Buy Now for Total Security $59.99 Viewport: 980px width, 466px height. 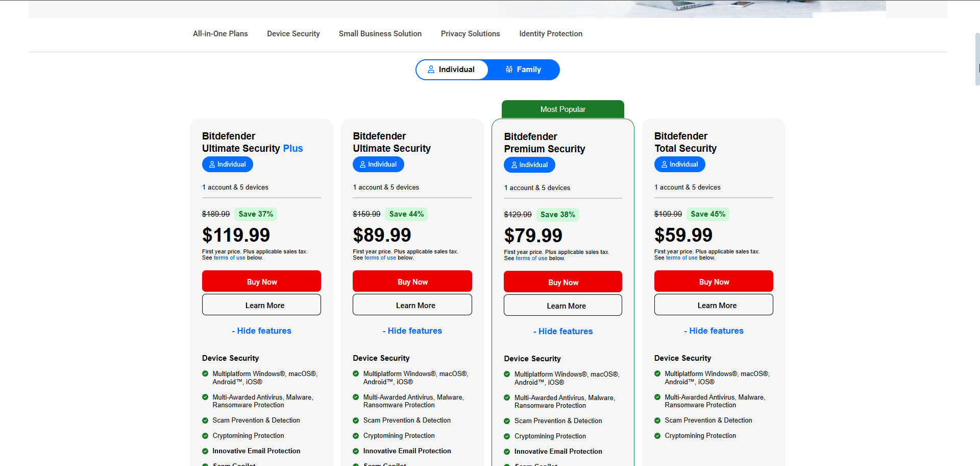714,281
